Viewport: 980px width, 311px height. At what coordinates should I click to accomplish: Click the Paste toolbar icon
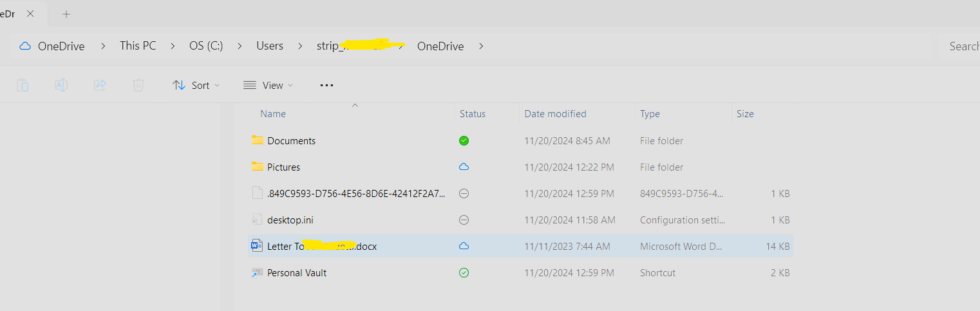22,85
